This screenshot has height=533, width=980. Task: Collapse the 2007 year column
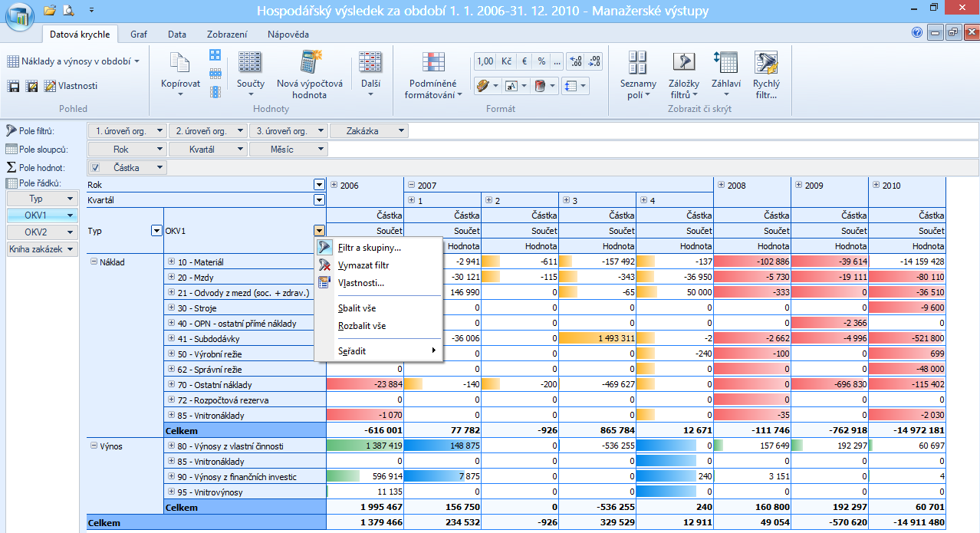pos(412,185)
